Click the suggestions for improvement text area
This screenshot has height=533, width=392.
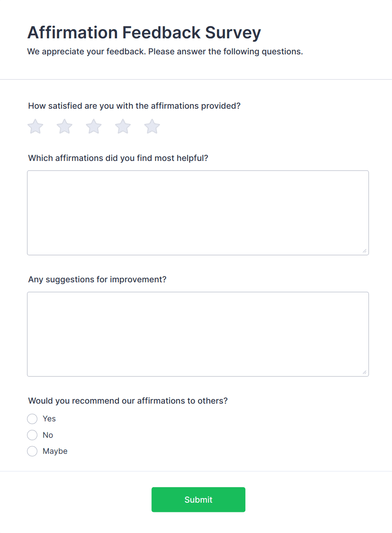(198, 334)
